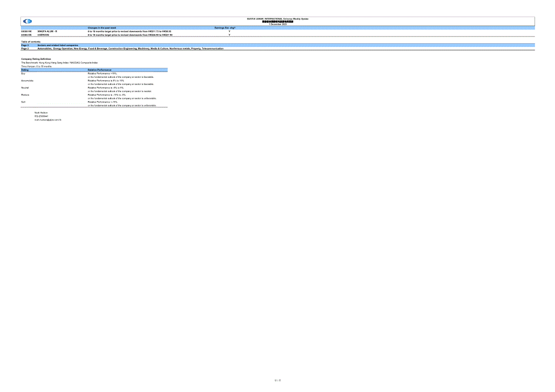Open the analyst email address link
555x392 pixels.
pyautogui.click(x=48, y=120)
